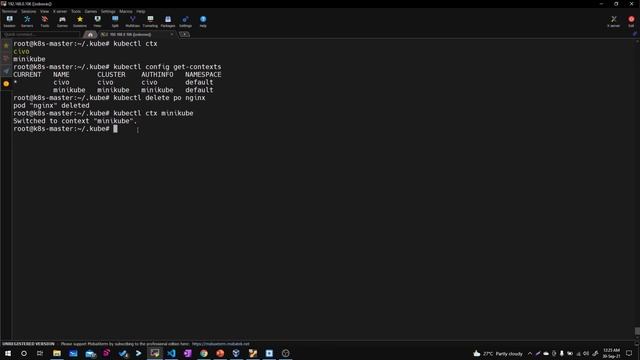The image size is (640, 360).
Task: Open the Settings toolbar icon
Action: pyautogui.click(x=185, y=21)
